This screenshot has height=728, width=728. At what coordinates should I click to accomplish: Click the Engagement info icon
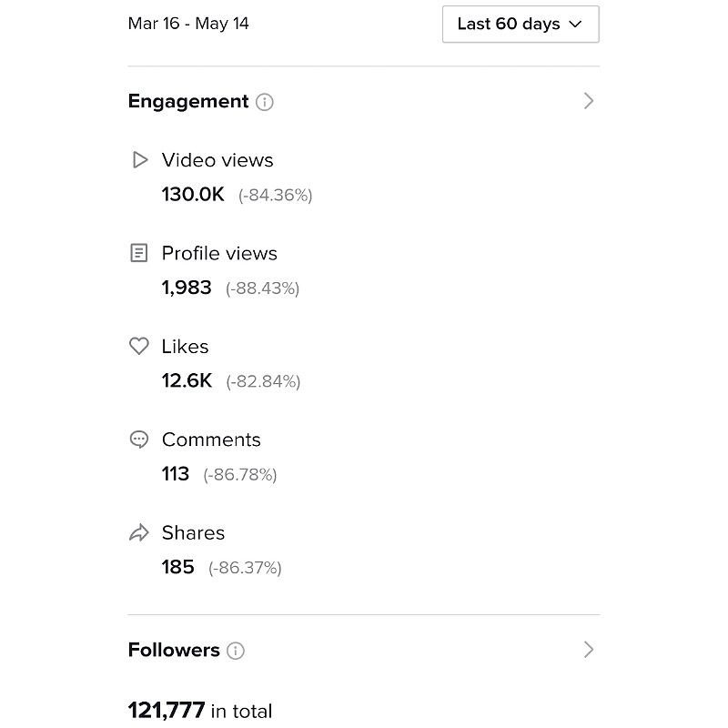pyautogui.click(x=265, y=102)
